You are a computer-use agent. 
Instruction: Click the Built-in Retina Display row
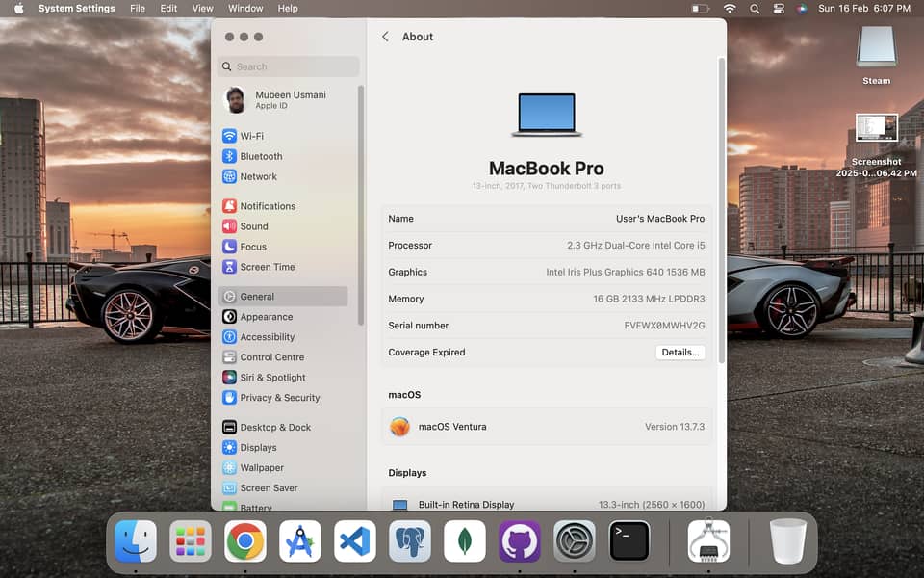(547, 499)
